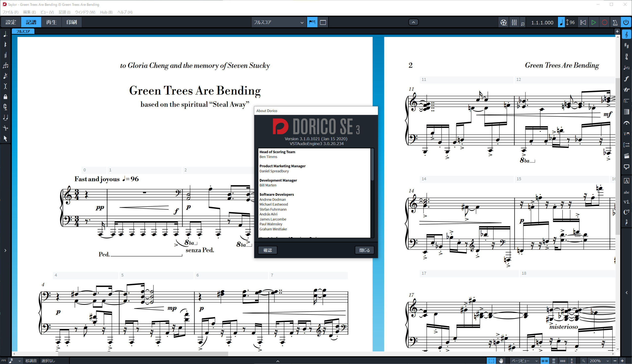Open the 編集 (E) menu

pyautogui.click(x=30, y=12)
